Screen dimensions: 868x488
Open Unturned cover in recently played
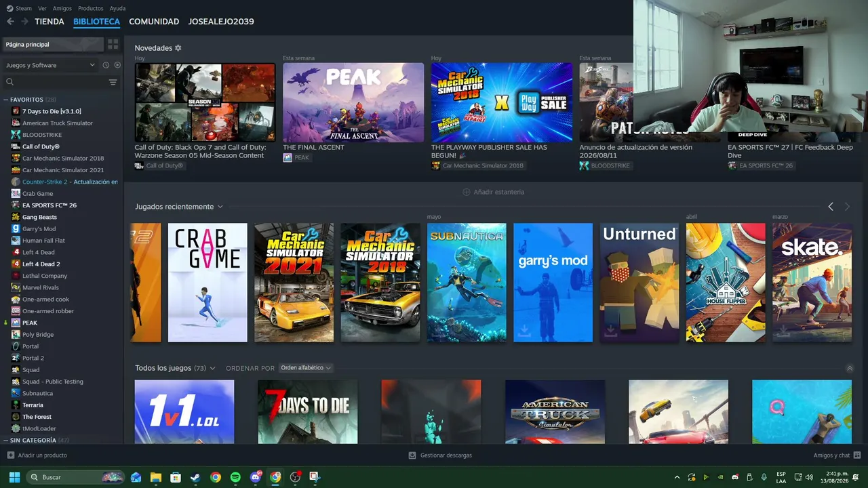639,283
